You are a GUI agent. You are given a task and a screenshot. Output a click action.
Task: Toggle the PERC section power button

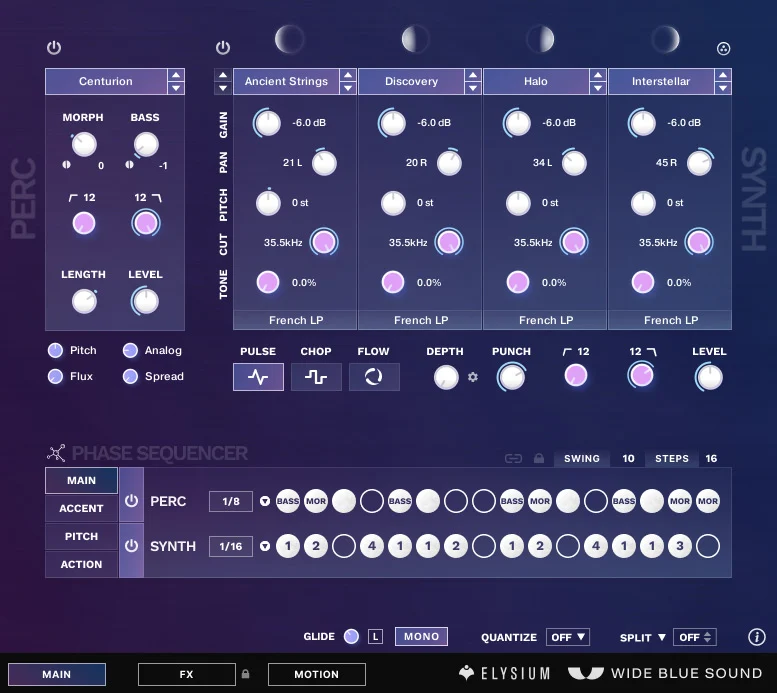coord(54,48)
